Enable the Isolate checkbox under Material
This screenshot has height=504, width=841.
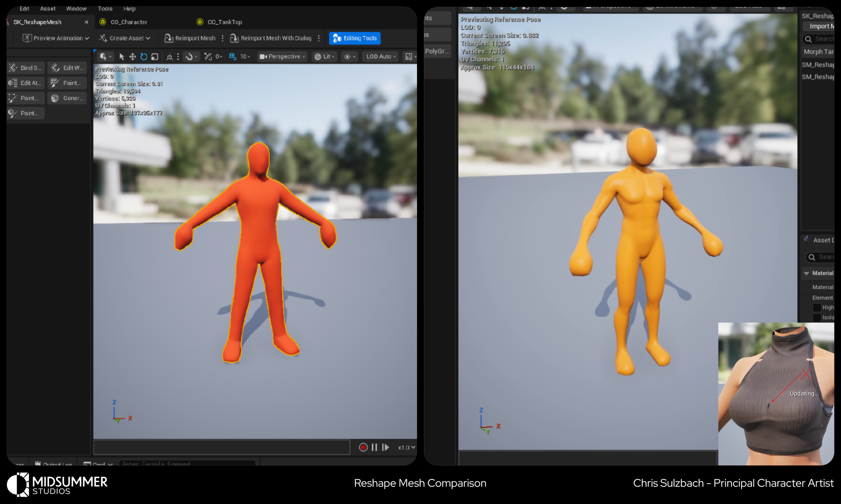816,318
